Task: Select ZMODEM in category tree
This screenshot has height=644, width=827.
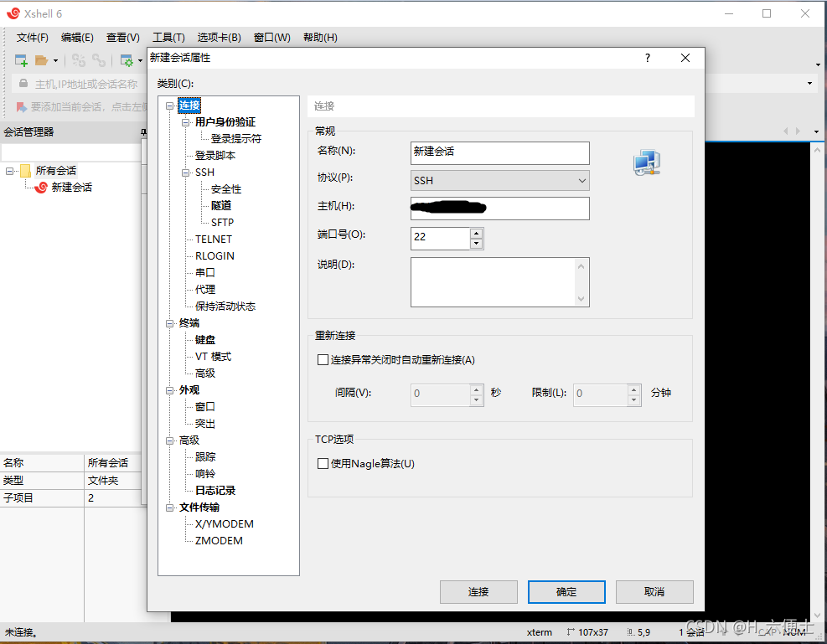Action: [x=219, y=541]
